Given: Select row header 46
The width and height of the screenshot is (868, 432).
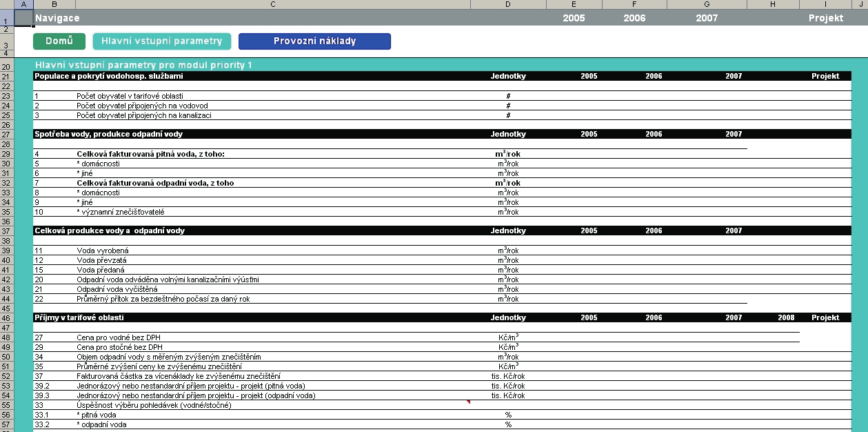Looking at the screenshot, I should 7,318.
